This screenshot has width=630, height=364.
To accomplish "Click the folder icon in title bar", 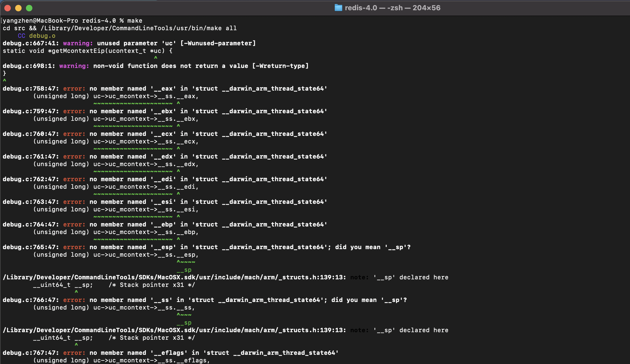I will (x=338, y=8).
